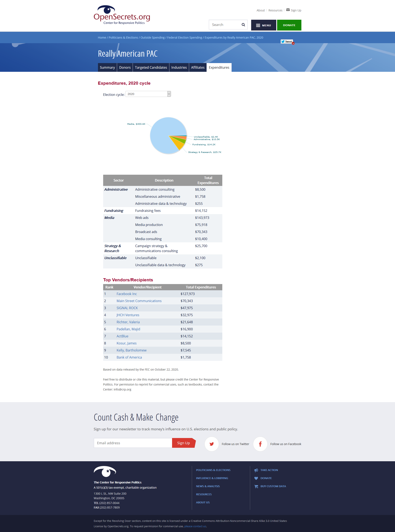This screenshot has height=532, width=395.
Task: Click the yellow Strategy & Research pie slice
Action: (x=178, y=143)
